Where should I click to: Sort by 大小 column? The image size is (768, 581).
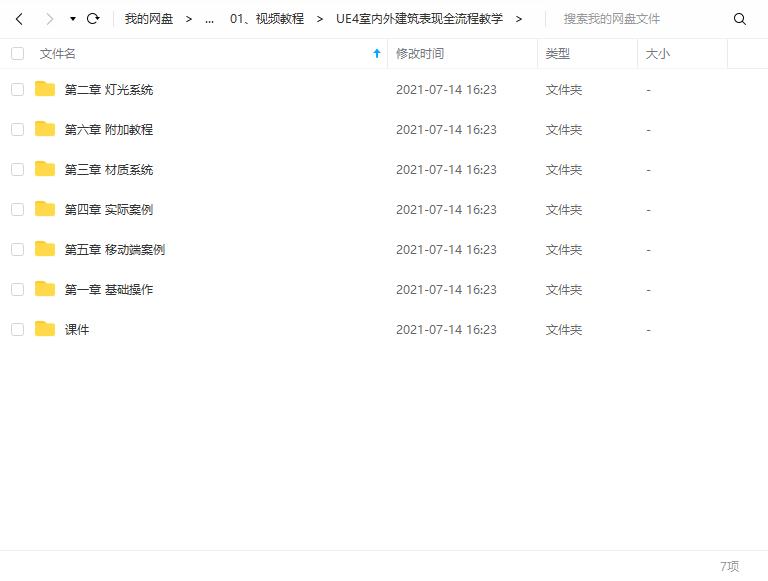657,53
